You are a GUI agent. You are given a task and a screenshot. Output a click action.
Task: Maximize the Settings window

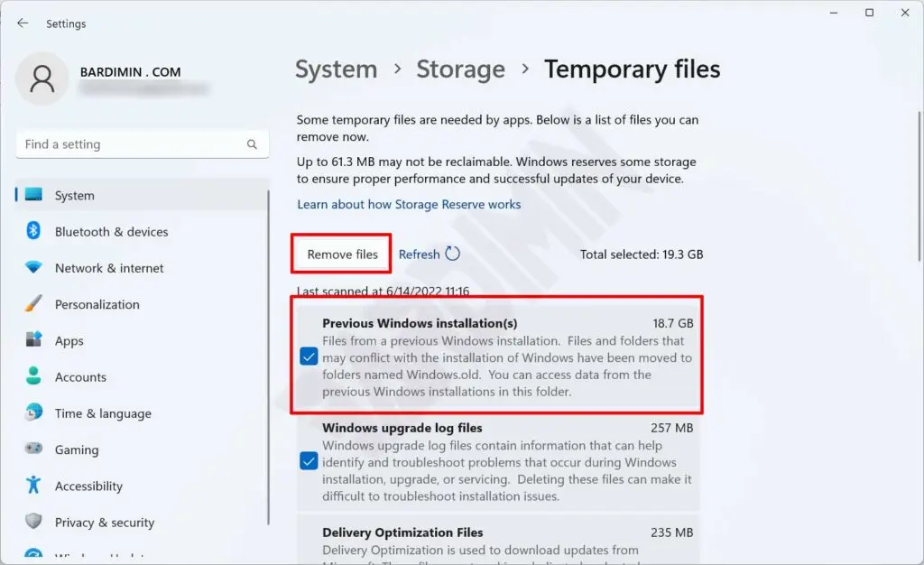click(869, 13)
